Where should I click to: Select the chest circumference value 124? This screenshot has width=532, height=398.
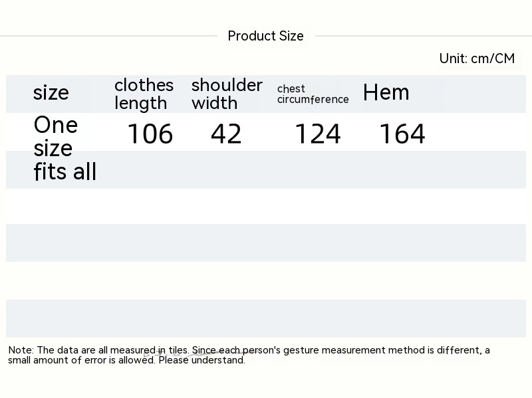317,134
